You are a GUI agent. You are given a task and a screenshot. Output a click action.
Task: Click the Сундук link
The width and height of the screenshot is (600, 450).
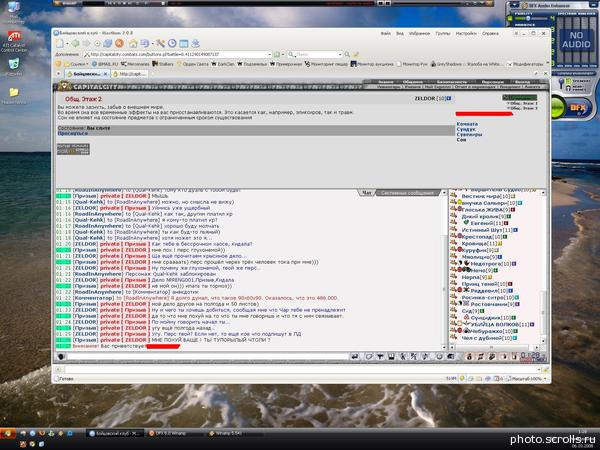click(466, 129)
